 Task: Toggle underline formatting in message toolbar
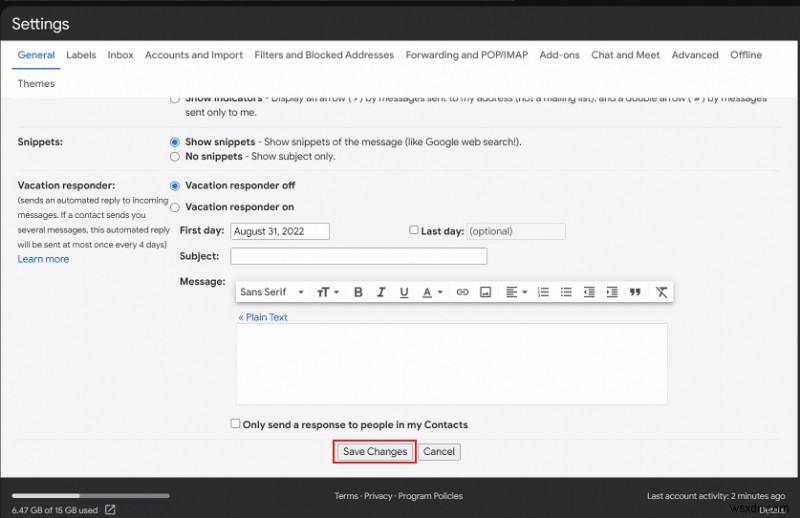tap(404, 292)
